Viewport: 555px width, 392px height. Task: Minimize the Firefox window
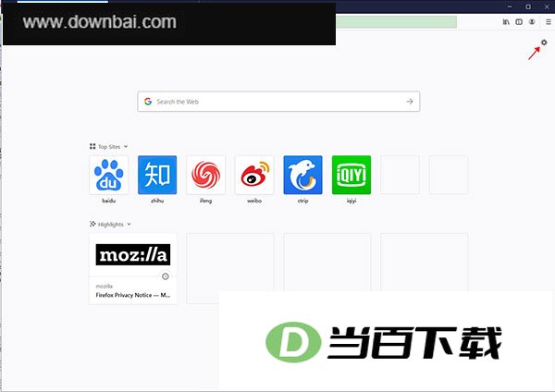pyautogui.click(x=510, y=6)
